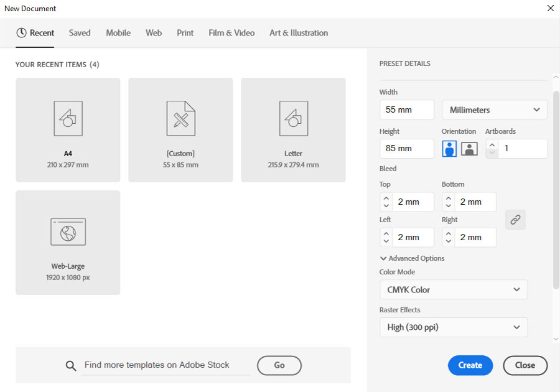Click the Go button for Adobe Stock
Viewport: 560px width, 392px height.
[x=279, y=365]
